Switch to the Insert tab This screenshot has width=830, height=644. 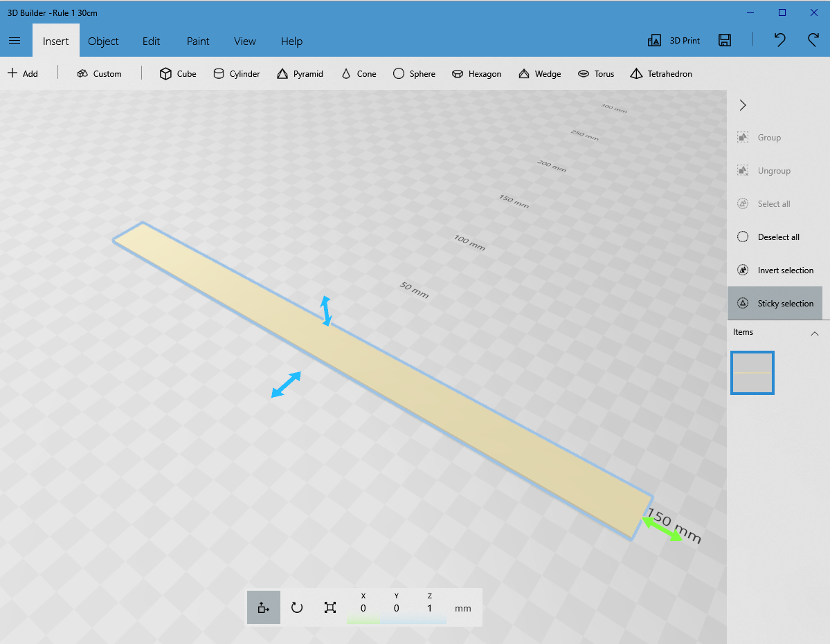(x=55, y=42)
